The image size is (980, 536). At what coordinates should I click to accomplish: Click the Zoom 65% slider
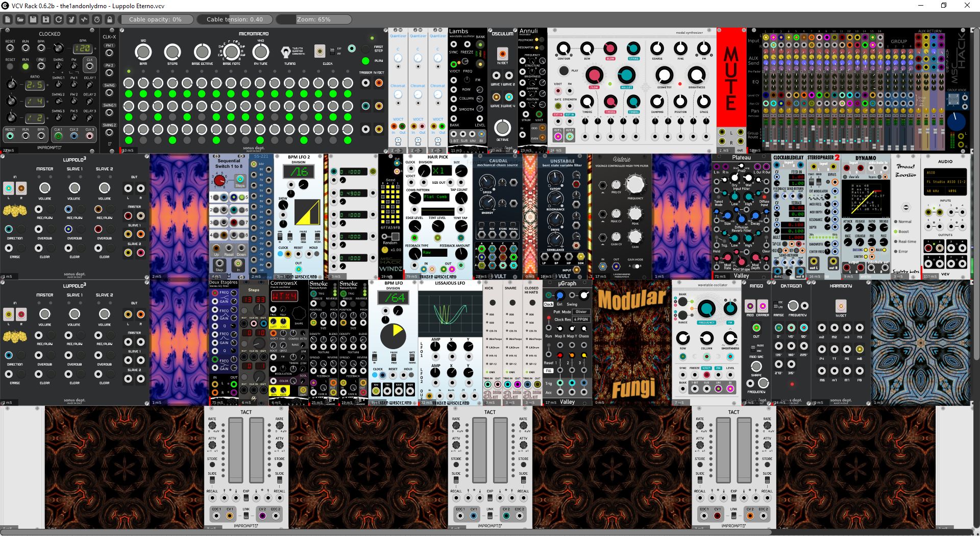(314, 19)
